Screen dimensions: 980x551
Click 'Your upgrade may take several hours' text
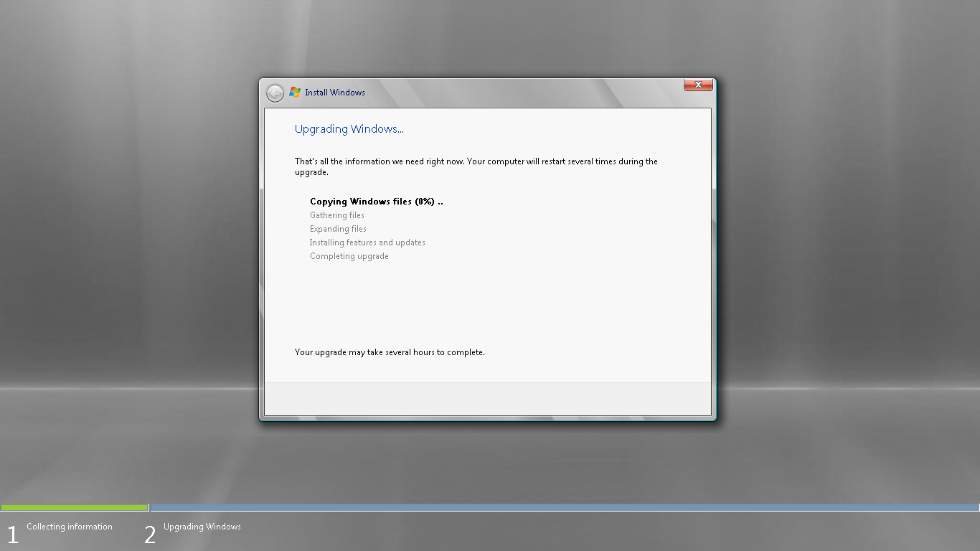tap(390, 352)
